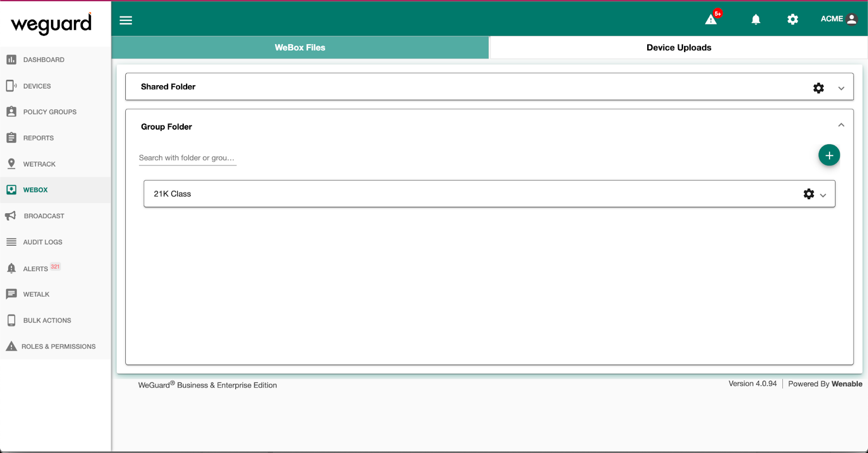Click the Wenable link in footer
The image size is (868, 453).
847,384
